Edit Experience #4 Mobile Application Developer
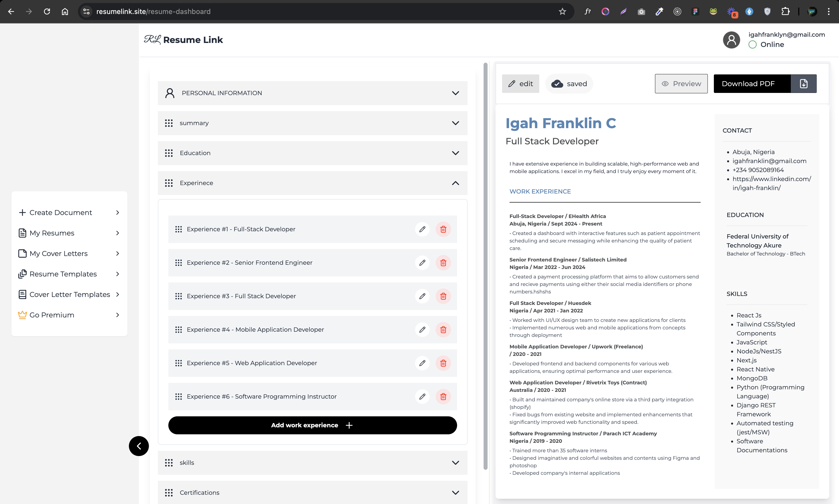 click(x=422, y=329)
